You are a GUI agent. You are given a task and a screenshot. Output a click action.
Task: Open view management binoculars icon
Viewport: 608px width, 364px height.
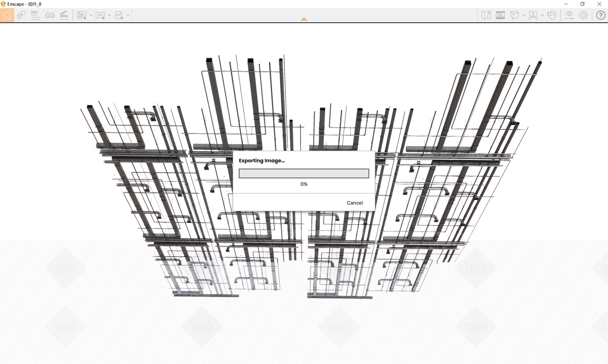pos(50,15)
